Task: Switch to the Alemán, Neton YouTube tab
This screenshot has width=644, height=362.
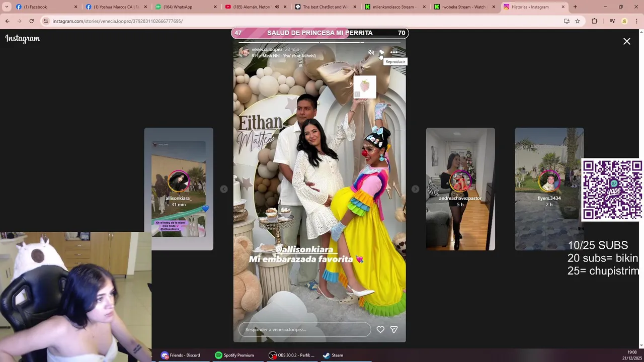Action: click(x=249, y=7)
